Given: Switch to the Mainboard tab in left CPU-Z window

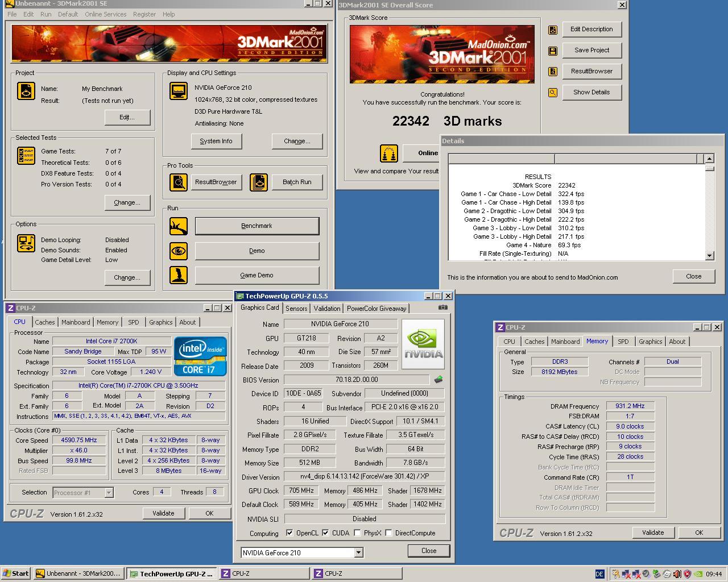Looking at the screenshot, I should click(76, 322).
